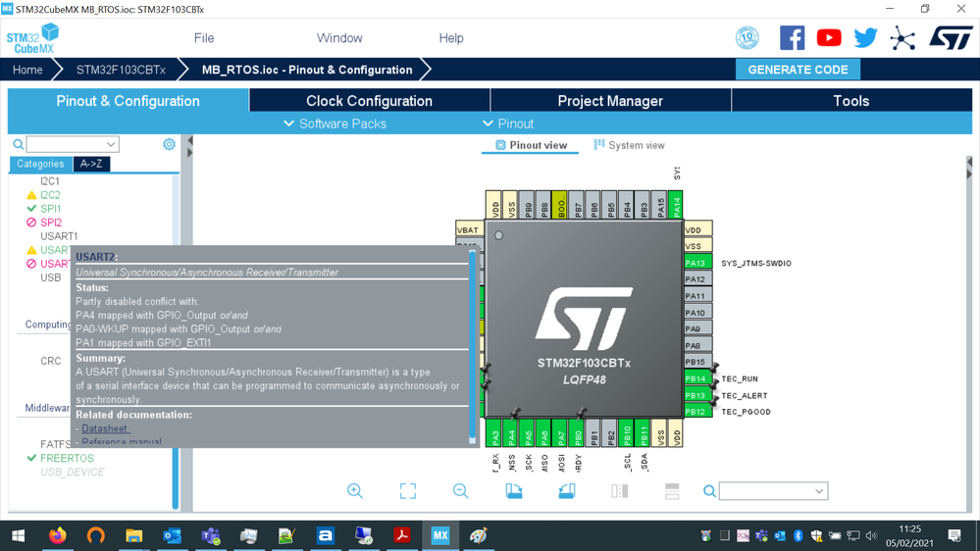Select USB_DEVICE middleware item
The height and width of the screenshot is (551, 980).
coord(72,472)
